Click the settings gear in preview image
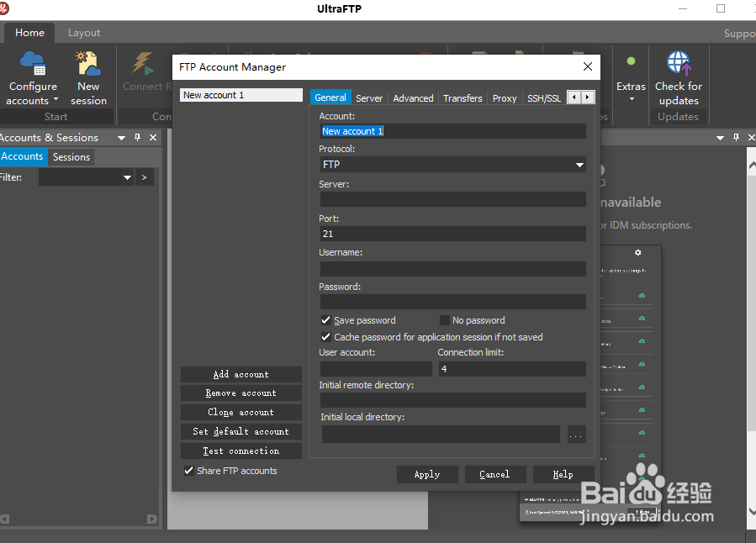 (638, 252)
